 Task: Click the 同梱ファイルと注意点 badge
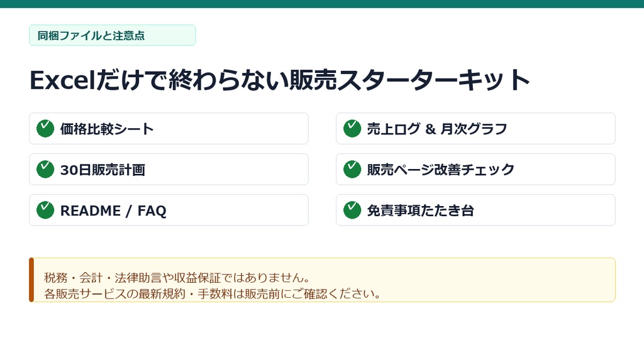(112, 35)
